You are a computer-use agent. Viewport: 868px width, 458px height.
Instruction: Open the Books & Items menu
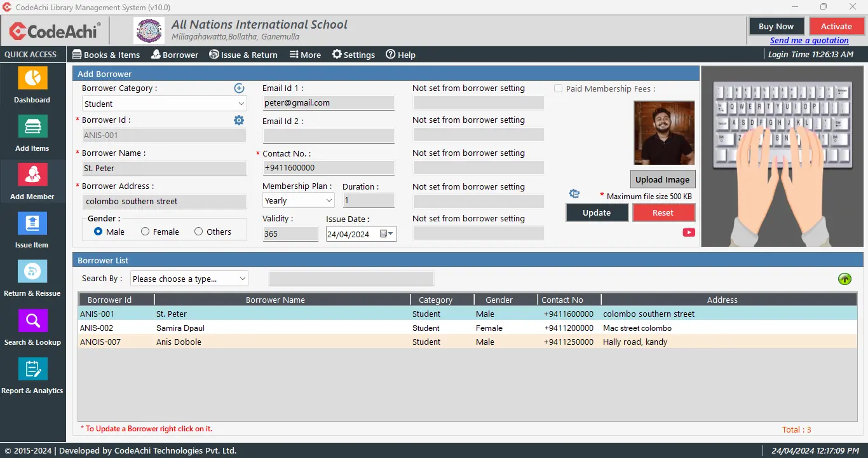coord(106,55)
